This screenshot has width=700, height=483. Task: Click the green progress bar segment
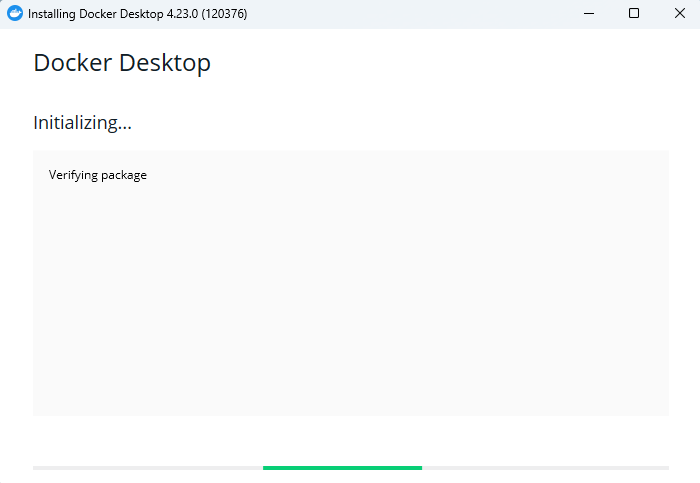pyautogui.click(x=342, y=467)
